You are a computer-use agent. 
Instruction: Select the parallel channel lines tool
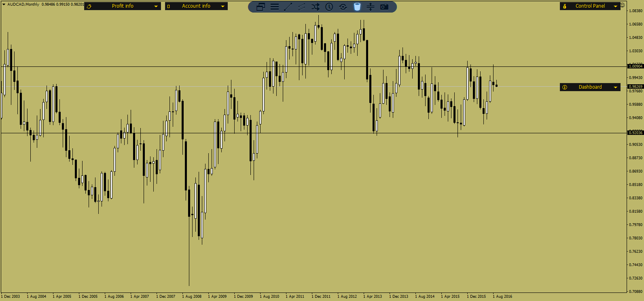click(302, 7)
